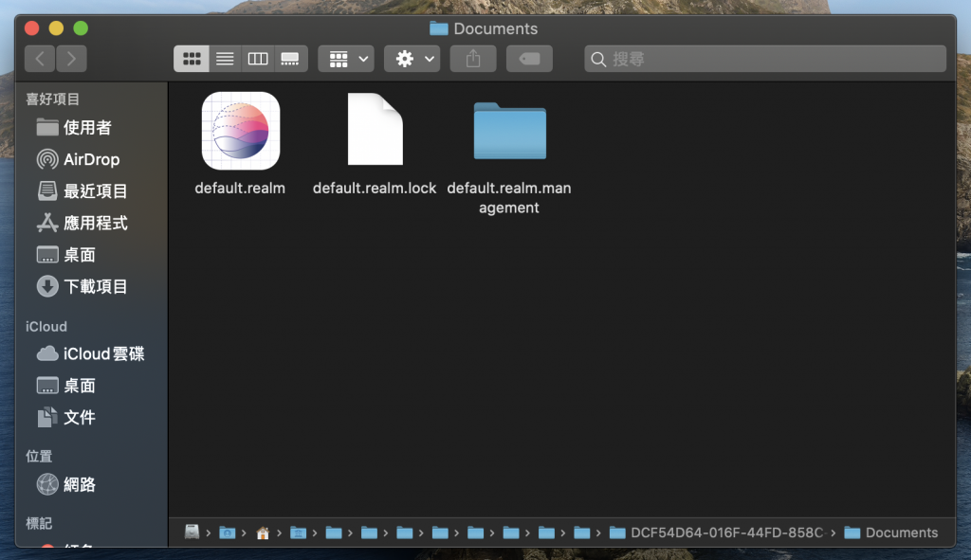Click the 下載項目 download arrow icon
The image size is (971, 560).
coord(47,286)
